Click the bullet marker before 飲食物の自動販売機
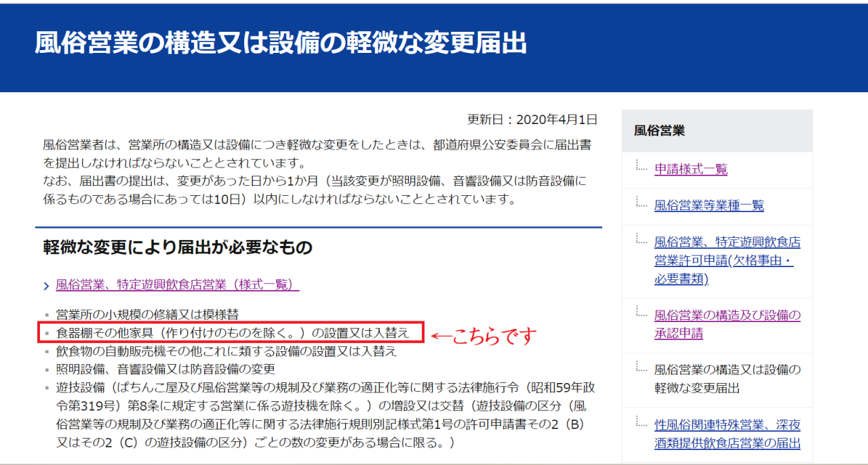The image size is (868, 465). click(x=47, y=352)
